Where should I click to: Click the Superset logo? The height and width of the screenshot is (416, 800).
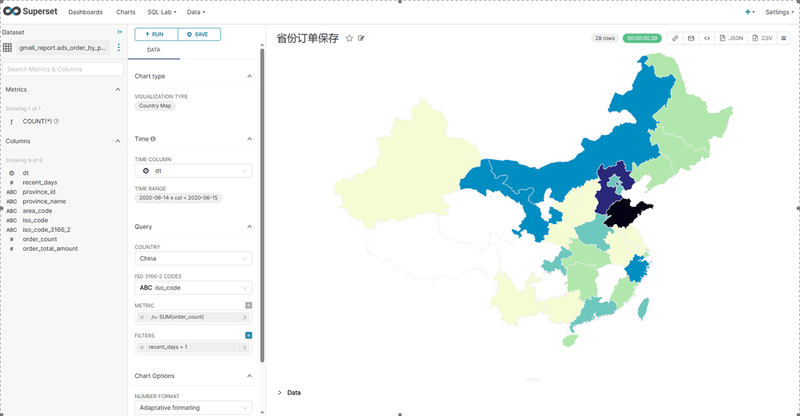tap(31, 11)
